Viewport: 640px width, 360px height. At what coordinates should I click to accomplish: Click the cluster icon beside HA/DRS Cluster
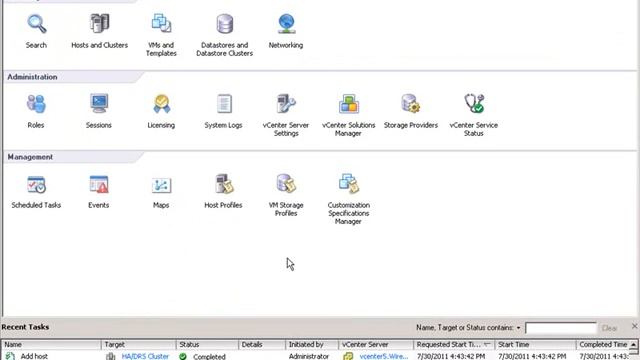(x=111, y=356)
